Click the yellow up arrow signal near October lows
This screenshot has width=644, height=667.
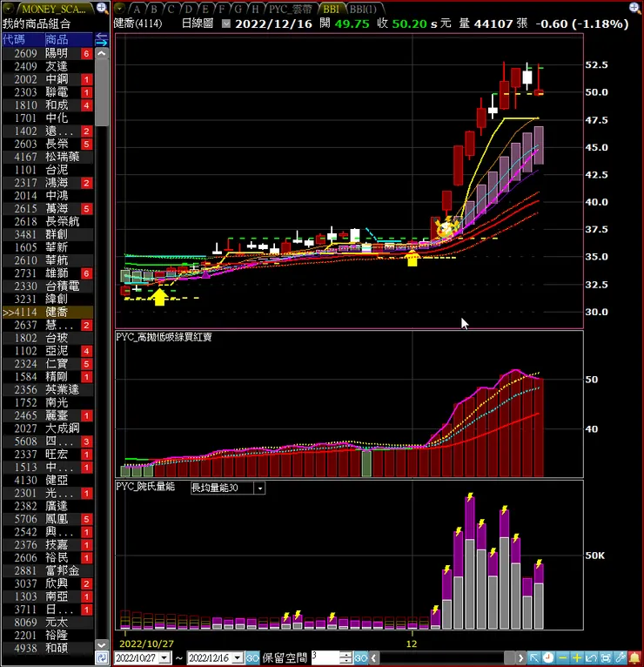[159, 296]
